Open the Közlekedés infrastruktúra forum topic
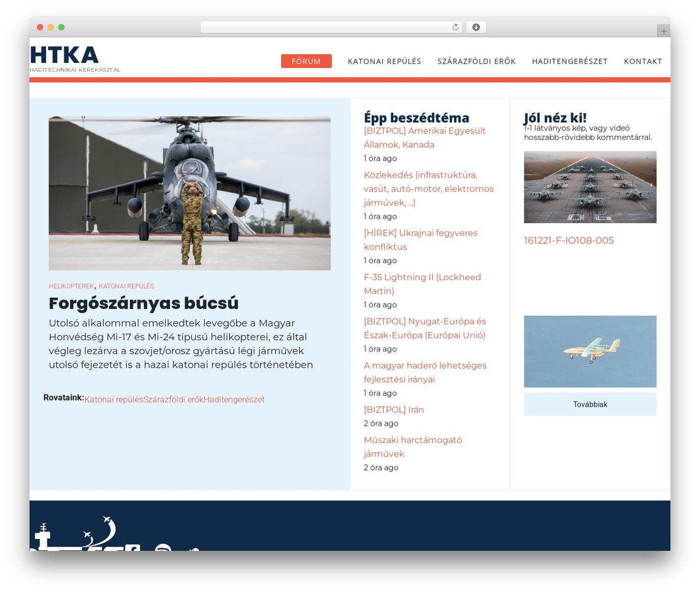The image size is (700, 593). click(429, 189)
